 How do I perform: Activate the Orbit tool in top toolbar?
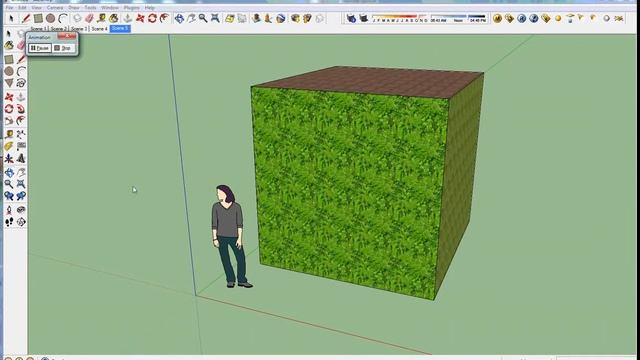point(179,18)
